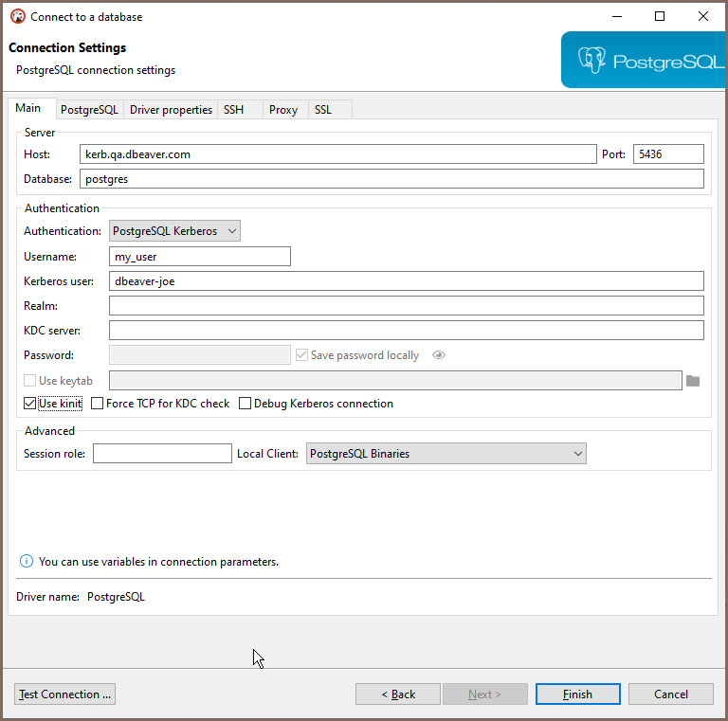The width and height of the screenshot is (728, 721).
Task: Go to previous step with Back button
Action: pos(398,694)
